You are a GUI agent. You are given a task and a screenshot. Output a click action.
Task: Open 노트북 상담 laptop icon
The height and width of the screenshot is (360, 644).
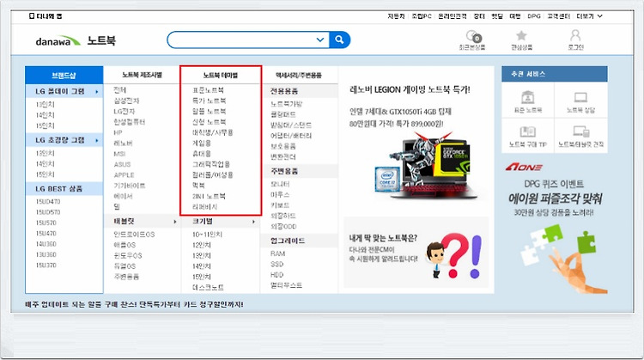pos(580,98)
